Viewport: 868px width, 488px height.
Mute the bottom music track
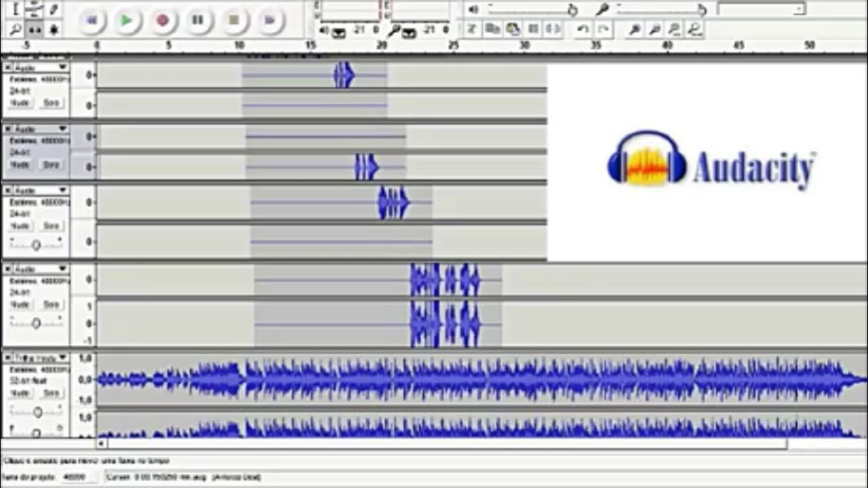point(20,393)
